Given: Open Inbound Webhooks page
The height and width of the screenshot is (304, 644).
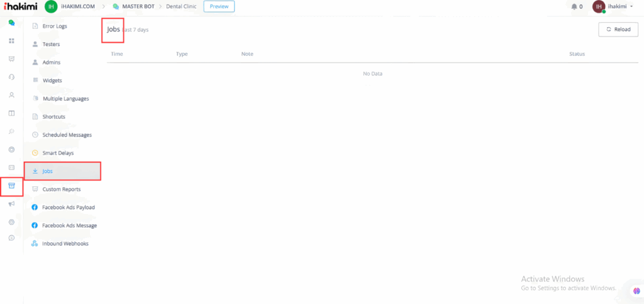Looking at the screenshot, I should (x=65, y=243).
